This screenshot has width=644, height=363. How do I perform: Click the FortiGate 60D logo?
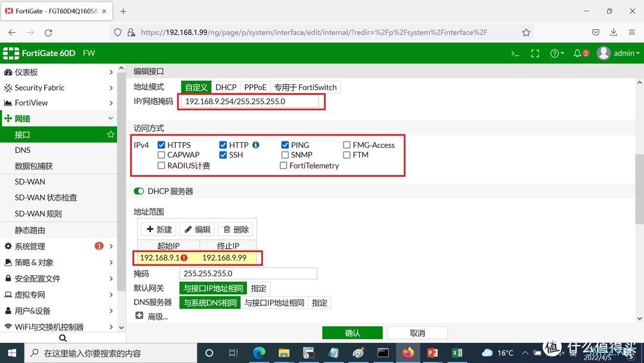point(39,53)
